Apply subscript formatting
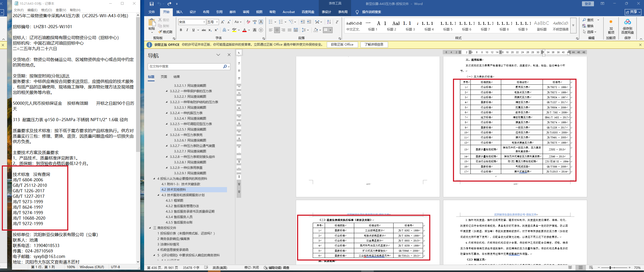 coord(210,30)
